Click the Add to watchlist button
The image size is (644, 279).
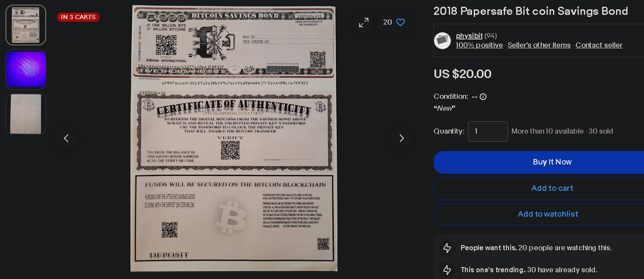point(539,214)
